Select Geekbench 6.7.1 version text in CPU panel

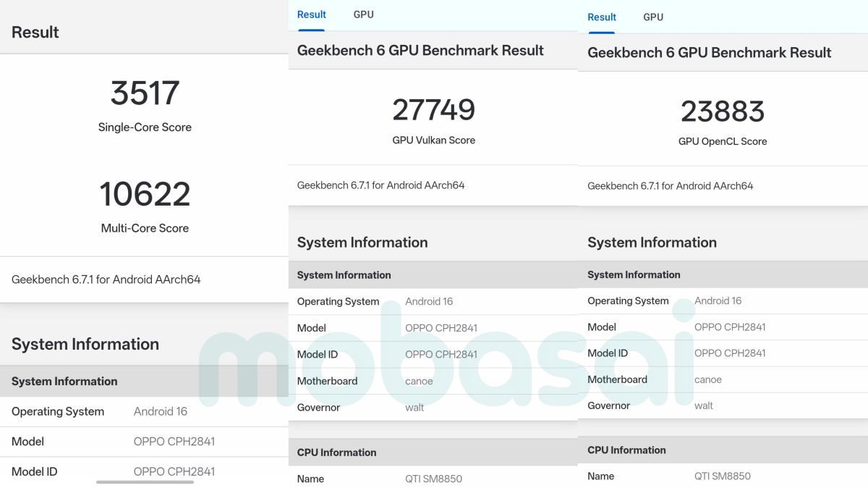coord(106,279)
